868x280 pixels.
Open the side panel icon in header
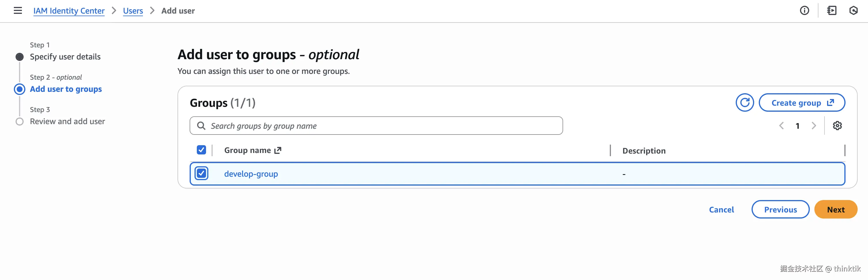pyautogui.click(x=832, y=11)
